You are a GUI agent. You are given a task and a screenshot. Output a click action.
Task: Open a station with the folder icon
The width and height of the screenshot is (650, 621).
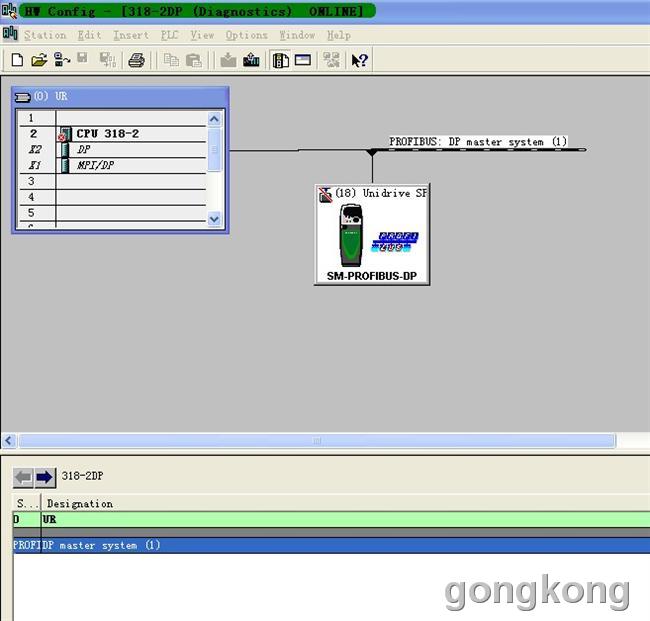coord(39,60)
